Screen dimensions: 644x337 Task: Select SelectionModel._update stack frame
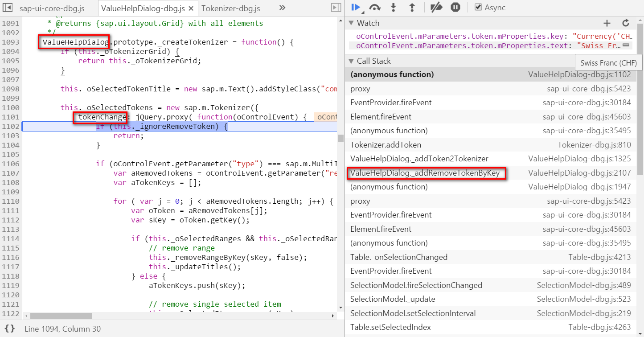491,299
